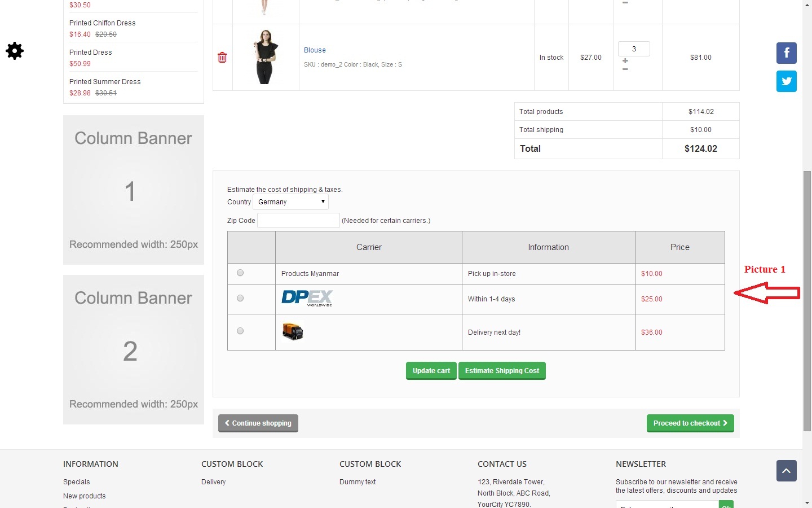This screenshot has height=508, width=812.
Task: Click the Update cart button
Action: tap(431, 371)
